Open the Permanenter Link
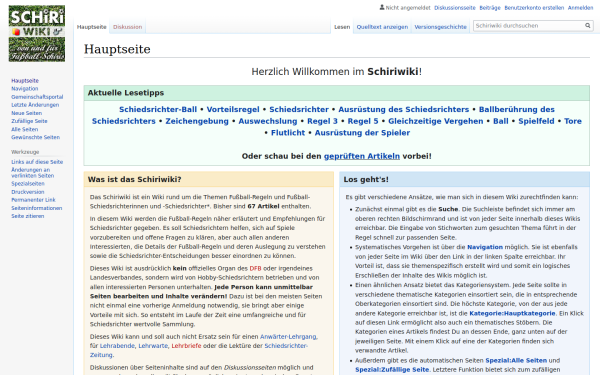Screen dimensions: 600x375 point(33,200)
